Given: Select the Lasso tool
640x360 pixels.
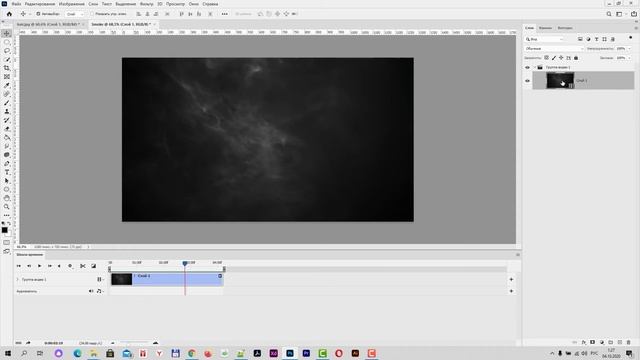Looking at the screenshot, I should 7,51.
